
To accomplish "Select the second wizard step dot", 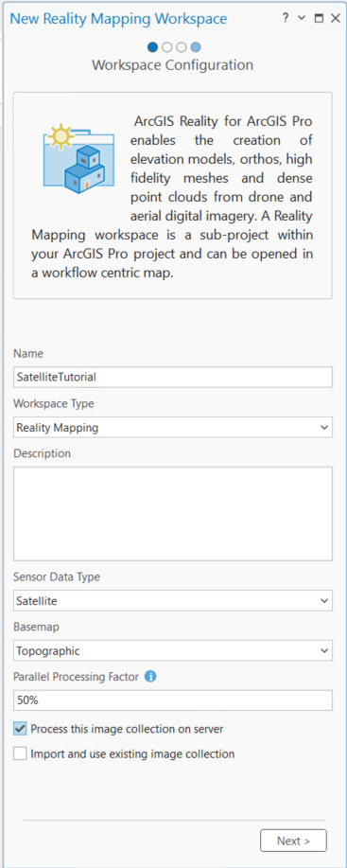I will point(166,47).
